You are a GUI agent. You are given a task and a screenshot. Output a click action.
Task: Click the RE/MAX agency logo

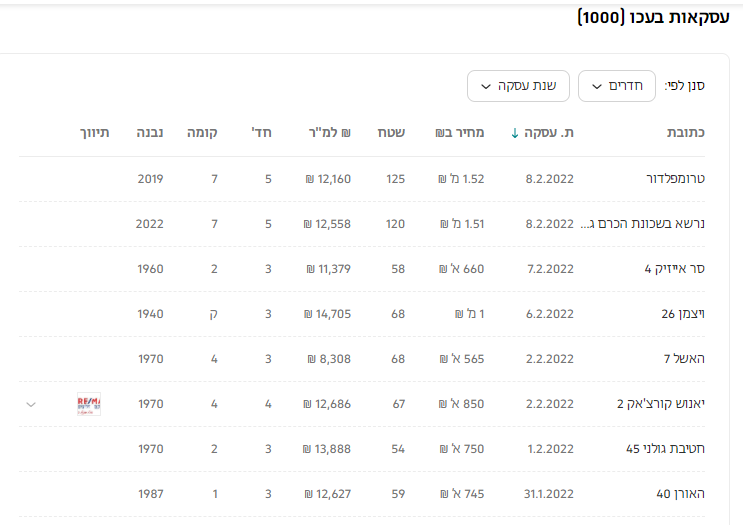coord(89,404)
